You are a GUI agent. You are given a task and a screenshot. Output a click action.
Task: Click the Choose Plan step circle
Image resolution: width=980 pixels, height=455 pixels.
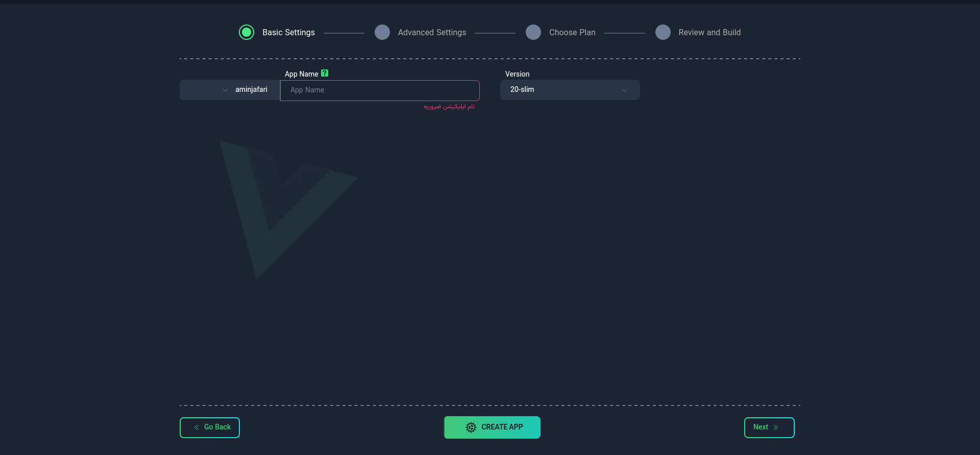(x=533, y=32)
